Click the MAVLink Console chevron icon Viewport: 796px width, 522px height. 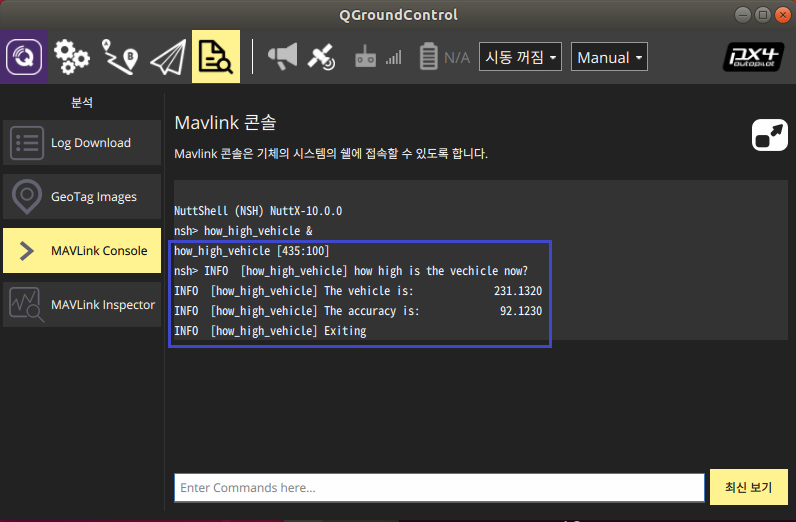click(26, 251)
